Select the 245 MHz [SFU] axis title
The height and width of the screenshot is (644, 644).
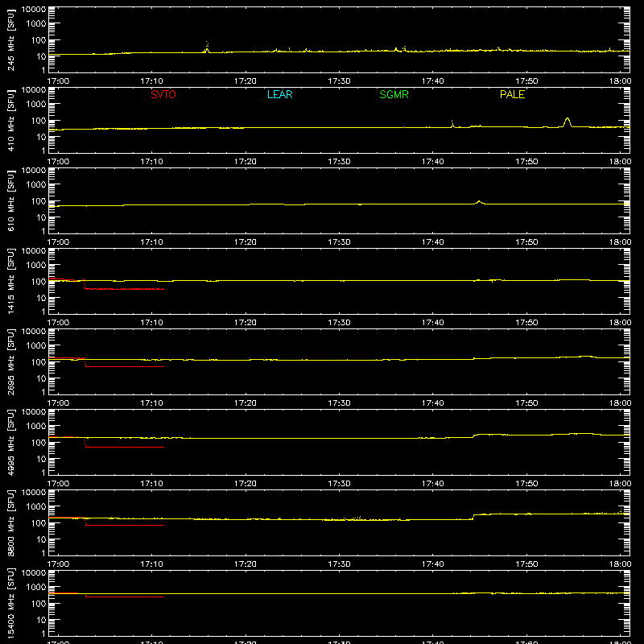pyautogui.click(x=11, y=39)
